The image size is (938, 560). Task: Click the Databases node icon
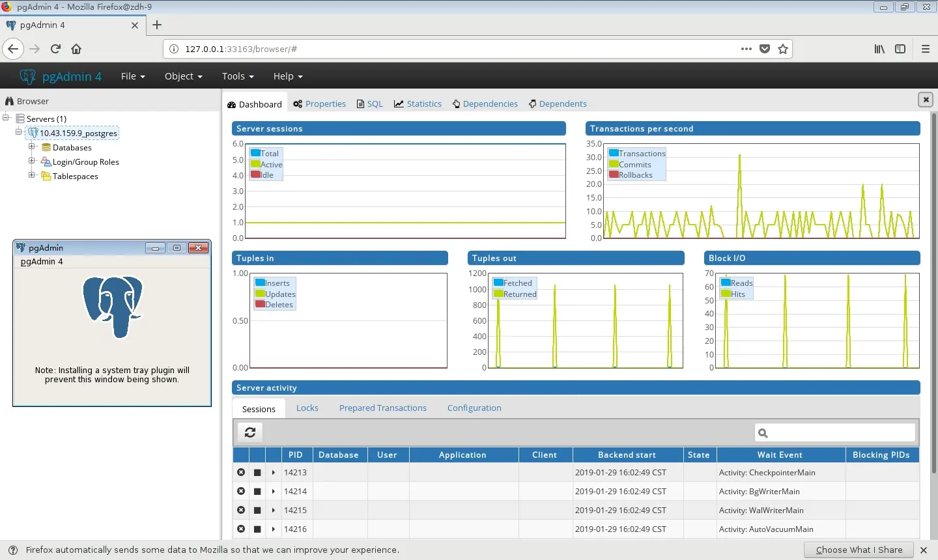tap(46, 147)
